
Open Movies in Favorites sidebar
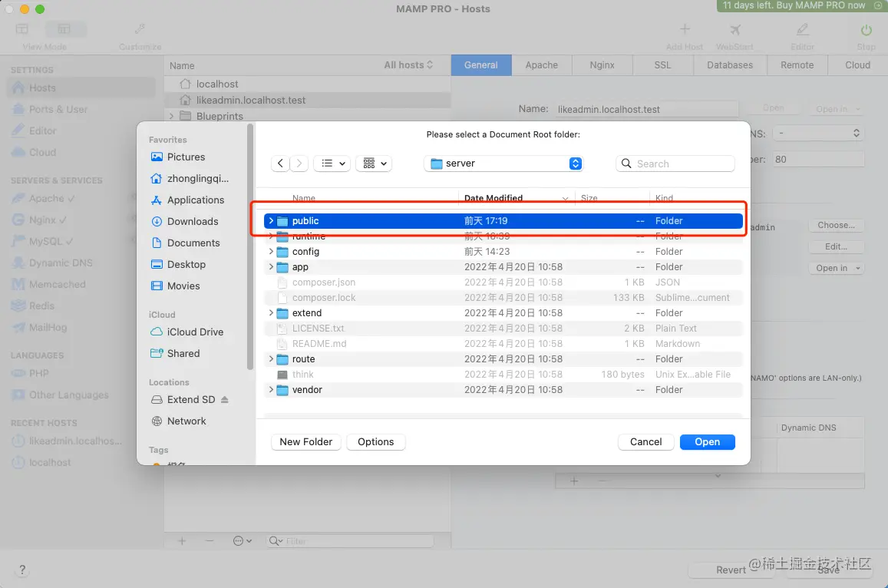coord(176,286)
